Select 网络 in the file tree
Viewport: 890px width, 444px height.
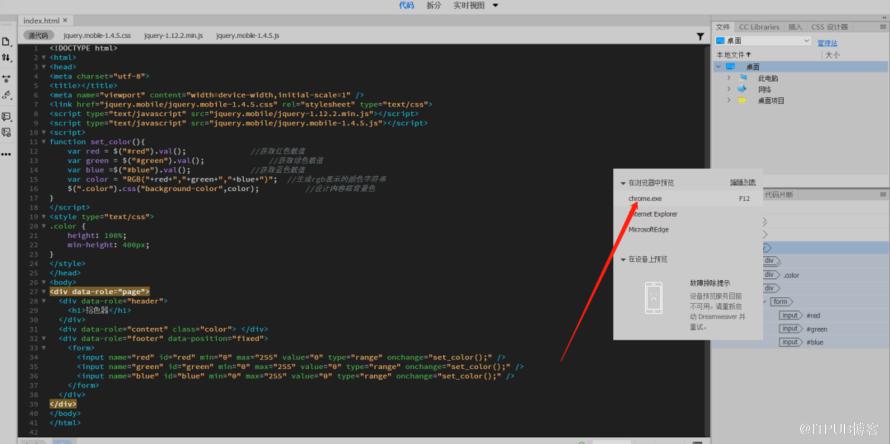coord(765,89)
